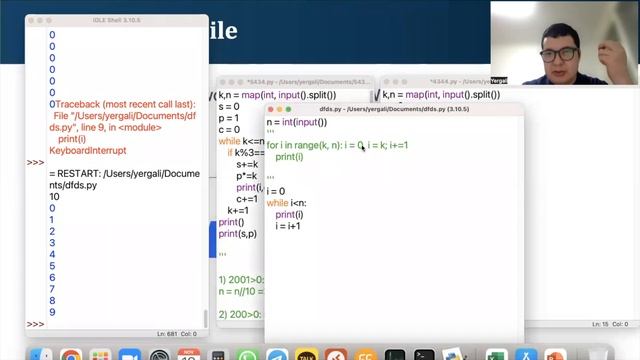Click 's = 0' line in 5434.py window
The image size is (640, 360).
point(229,107)
